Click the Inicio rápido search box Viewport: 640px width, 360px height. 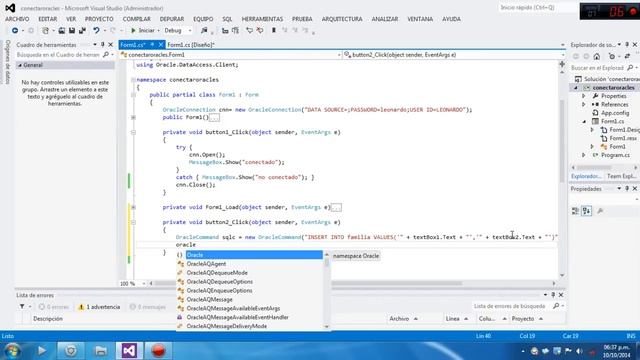click(537, 8)
